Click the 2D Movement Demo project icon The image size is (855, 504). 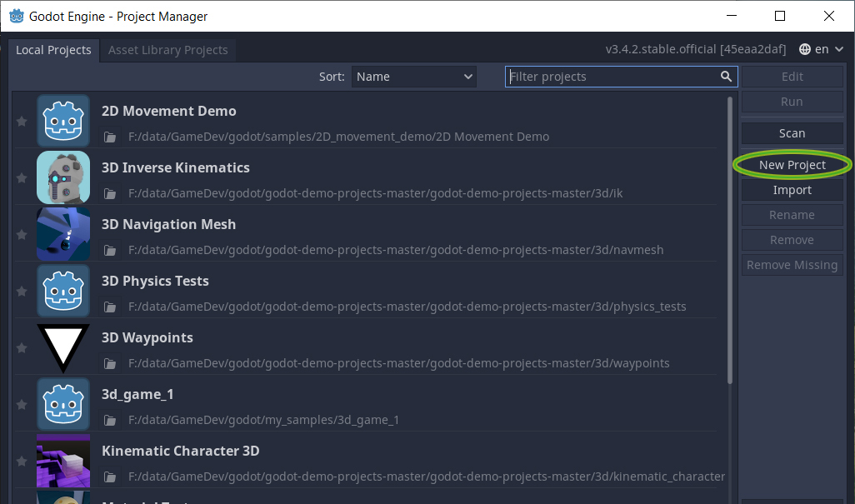[x=63, y=121]
